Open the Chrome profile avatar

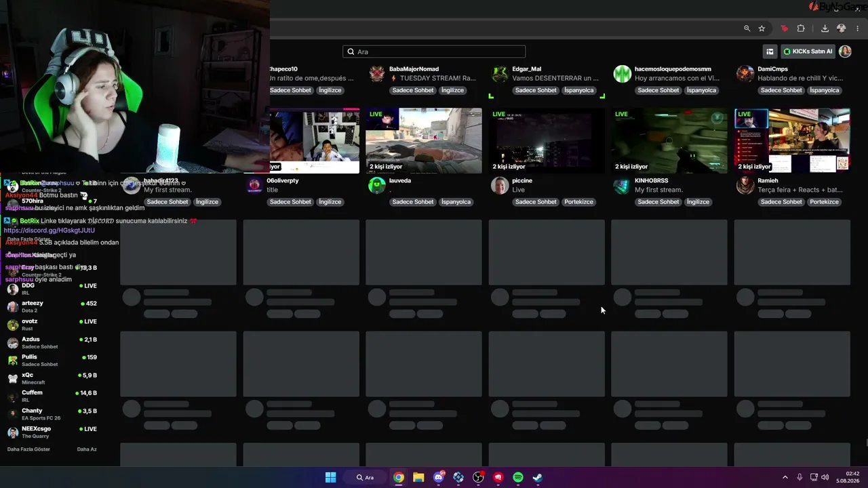(842, 28)
